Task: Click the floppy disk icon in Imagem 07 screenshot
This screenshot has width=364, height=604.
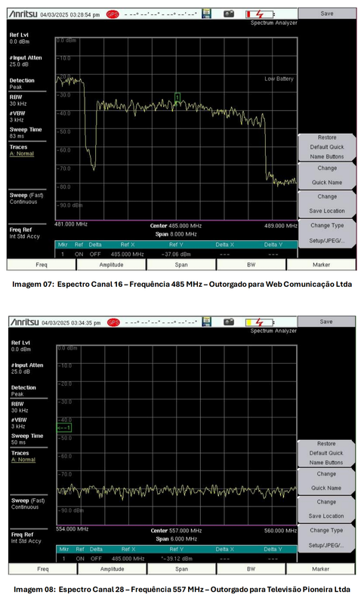Action: click(x=206, y=14)
